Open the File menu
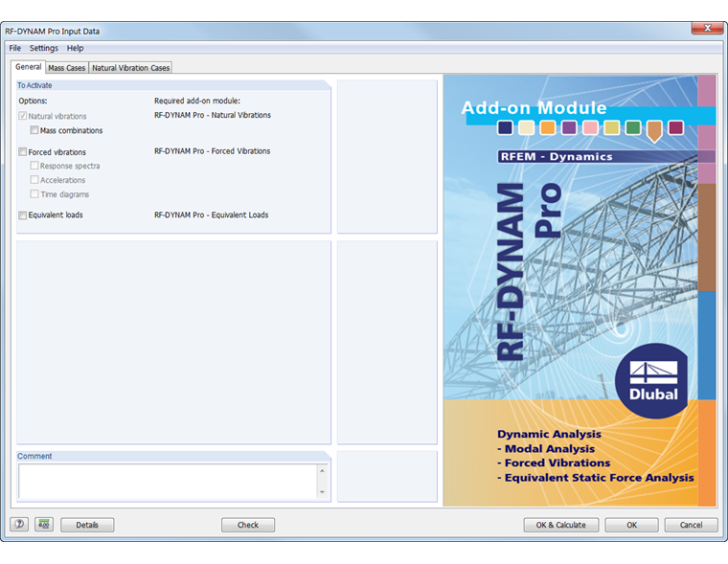This screenshot has height=564, width=728. click(15, 48)
